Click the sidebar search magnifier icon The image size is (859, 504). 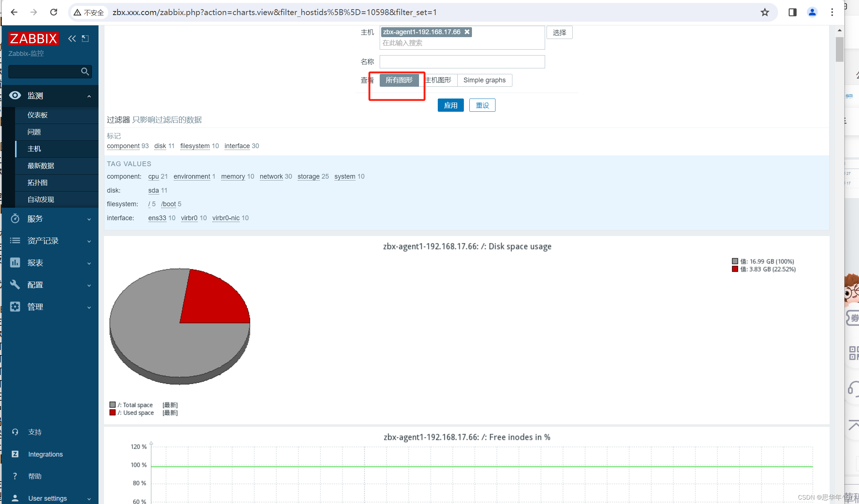[x=85, y=71]
